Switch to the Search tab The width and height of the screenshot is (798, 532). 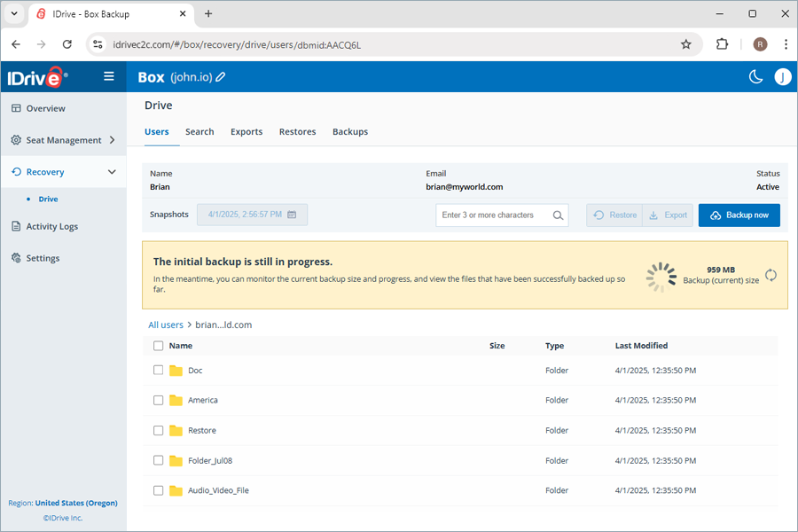[x=199, y=132]
